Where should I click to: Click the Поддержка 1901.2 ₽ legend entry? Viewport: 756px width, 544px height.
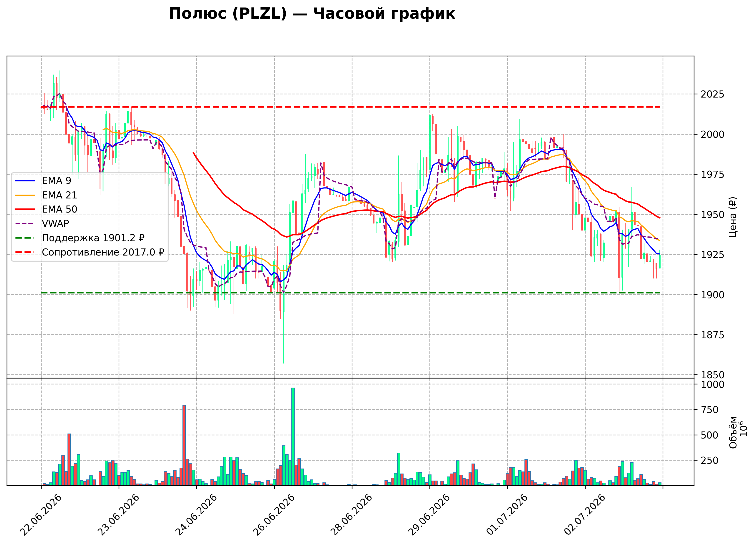coord(80,238)
